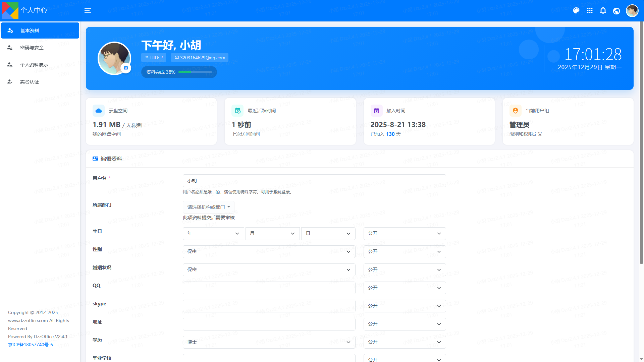Open the 婚姻状况 privacy 公开 dropdown

(405, 270)
